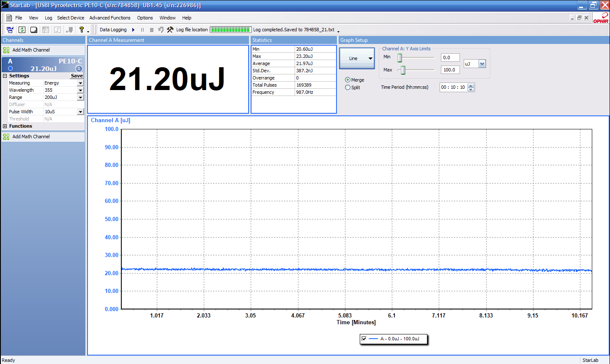Open the Advanced Functions menu

point(110,18)
